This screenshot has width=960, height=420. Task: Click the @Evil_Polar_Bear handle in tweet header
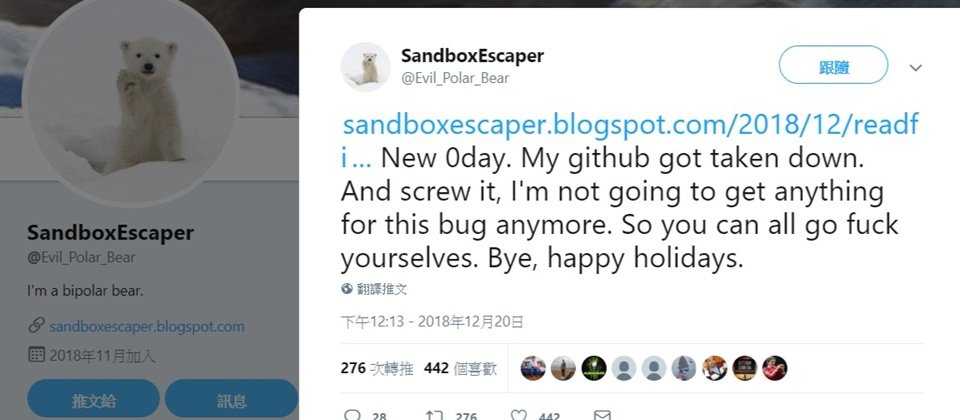[455, 78]
